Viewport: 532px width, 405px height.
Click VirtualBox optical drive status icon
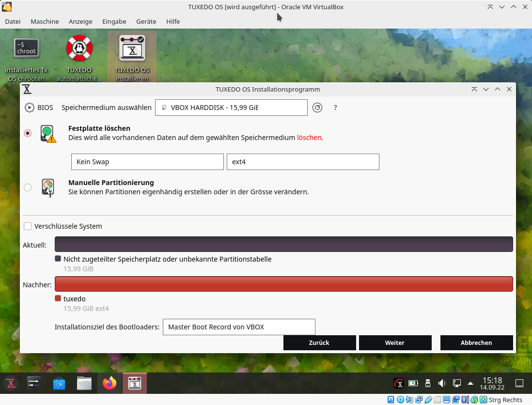400,400
